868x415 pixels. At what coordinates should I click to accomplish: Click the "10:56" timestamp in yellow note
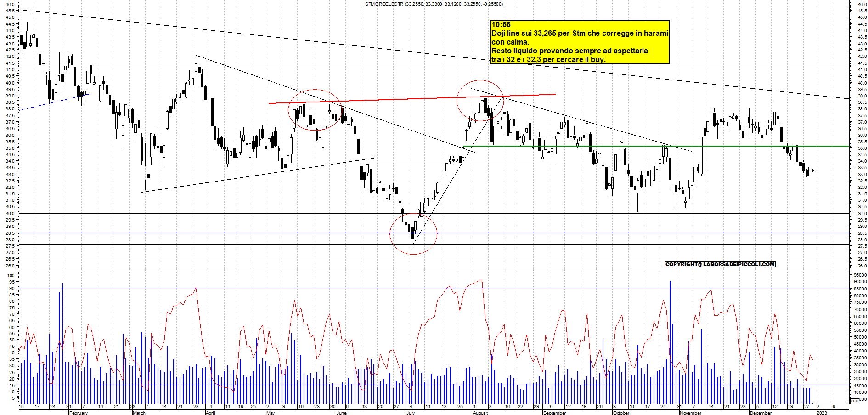501,25
